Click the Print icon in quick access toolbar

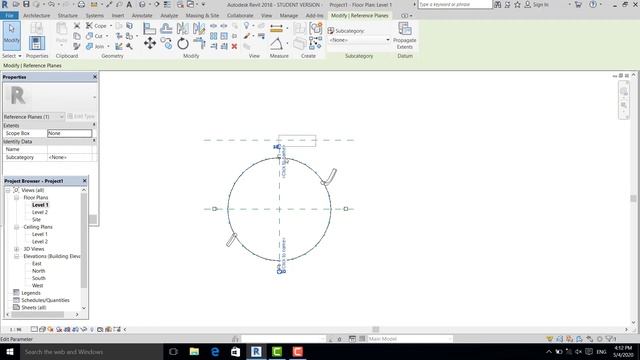click(81, 4)
